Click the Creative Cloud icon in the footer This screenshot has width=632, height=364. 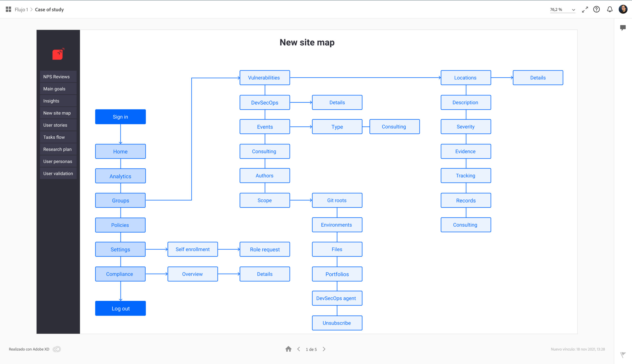click(57, 349)
